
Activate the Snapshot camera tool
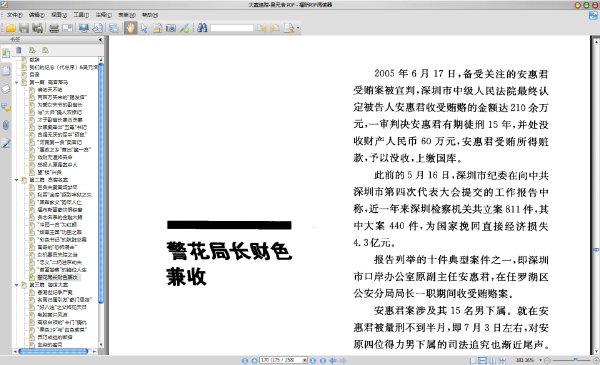[171, 28]
